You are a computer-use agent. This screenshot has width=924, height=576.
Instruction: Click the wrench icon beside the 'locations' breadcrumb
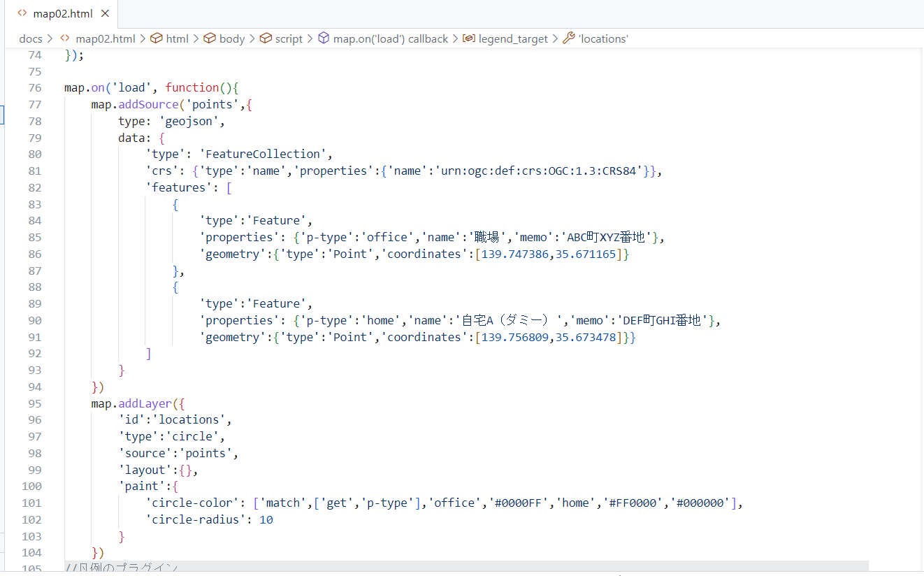569,39
